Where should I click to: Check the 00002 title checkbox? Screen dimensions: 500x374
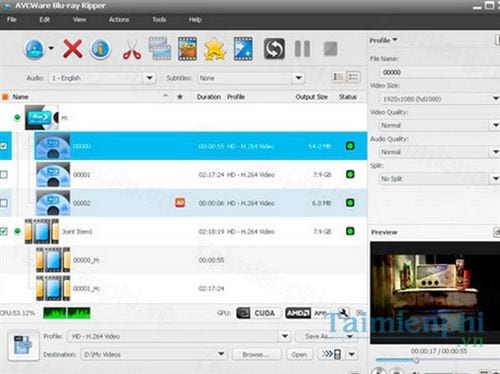click(4, 203)
